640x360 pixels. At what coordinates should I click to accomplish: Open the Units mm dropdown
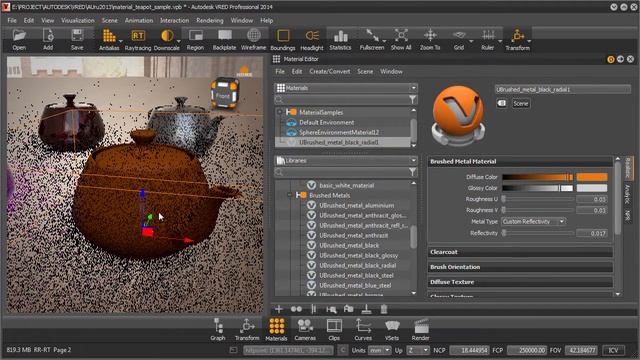click(379, 350)
